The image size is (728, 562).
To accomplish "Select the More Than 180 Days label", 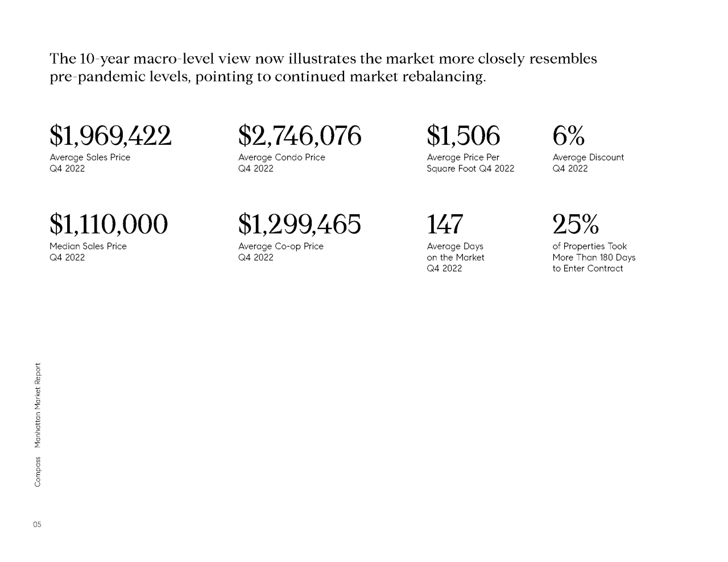I will click(594, 257).
